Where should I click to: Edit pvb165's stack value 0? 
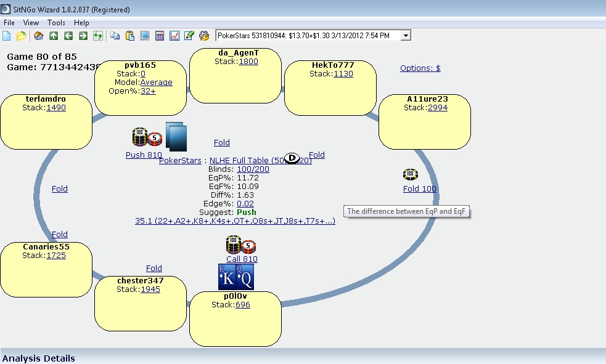point(143,74)
